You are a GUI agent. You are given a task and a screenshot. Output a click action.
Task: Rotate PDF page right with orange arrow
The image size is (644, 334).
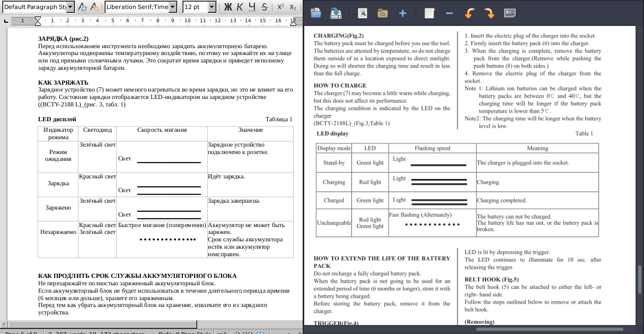pos(490,13)
